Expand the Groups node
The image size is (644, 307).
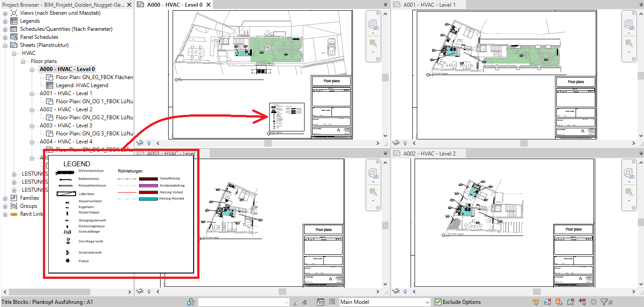[x=5, y=206]
